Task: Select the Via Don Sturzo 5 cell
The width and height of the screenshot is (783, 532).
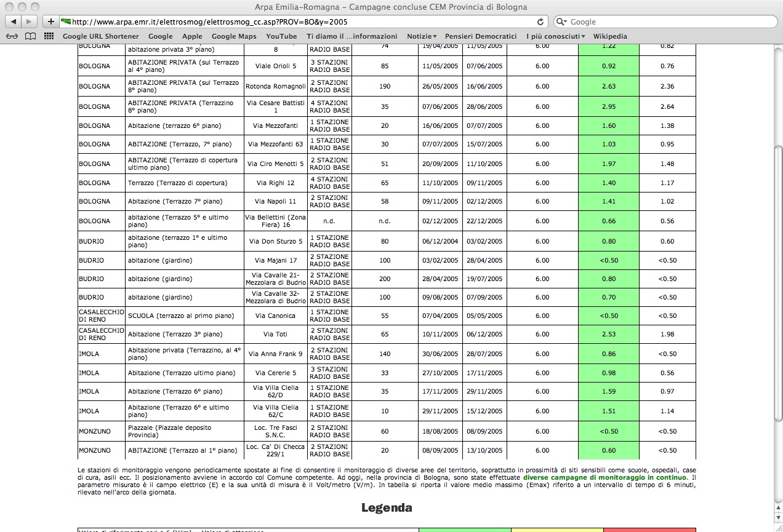Action: (276, 241)
